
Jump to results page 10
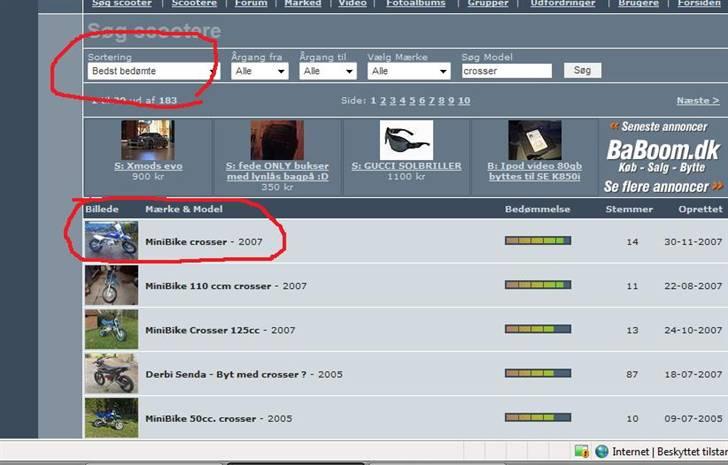(464, 101)
